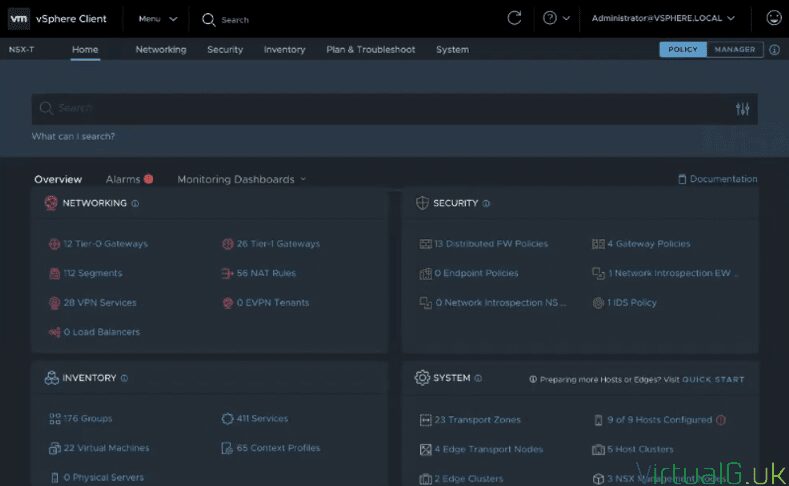Expand the vSphere Client Menu dropdown

(158, 19)
